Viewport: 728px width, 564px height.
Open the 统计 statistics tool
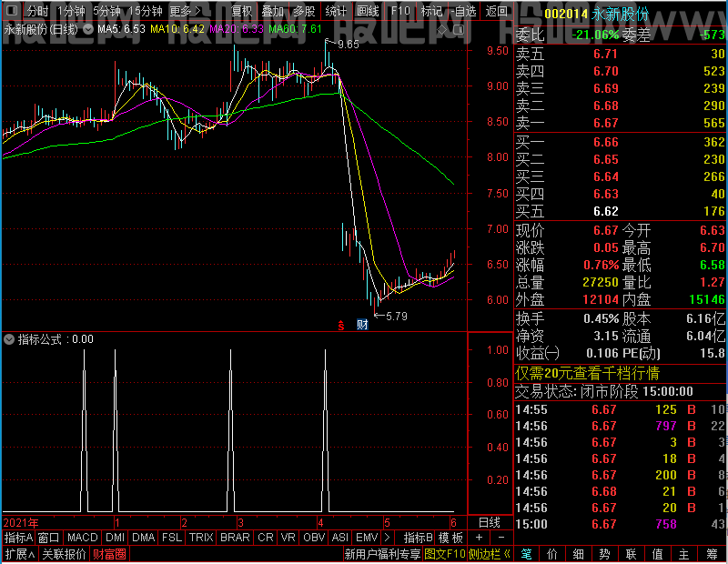(x=336, y=11)
